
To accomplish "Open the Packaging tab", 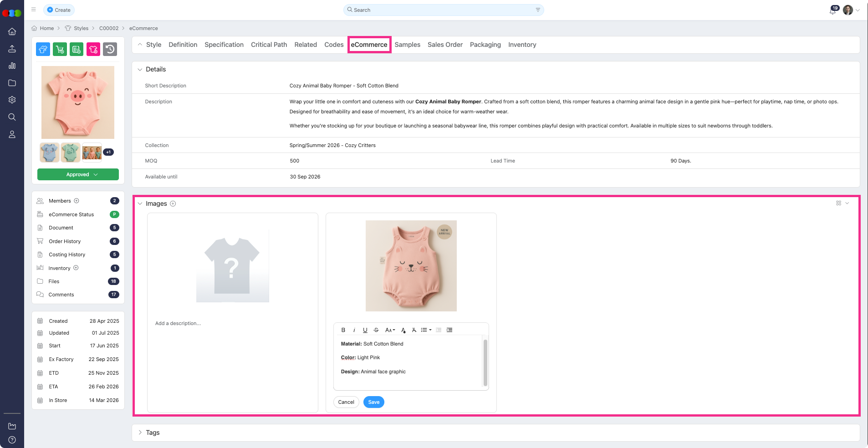I will coord(485,45).
